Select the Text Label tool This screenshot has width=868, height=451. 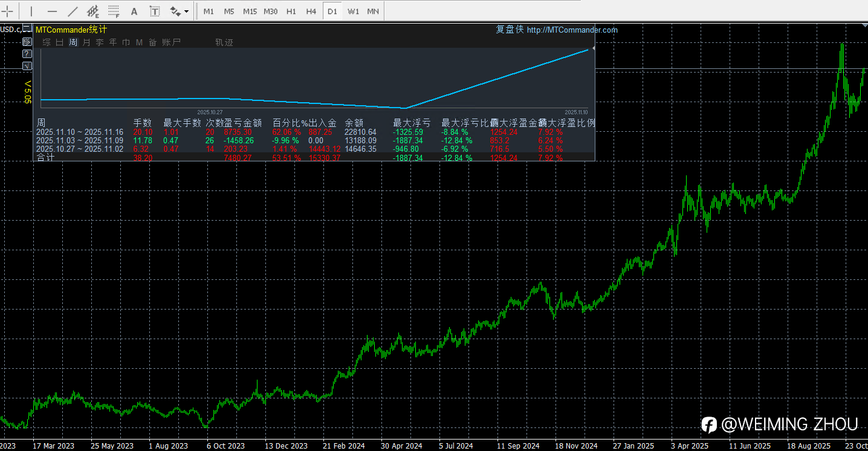[155, 11]
